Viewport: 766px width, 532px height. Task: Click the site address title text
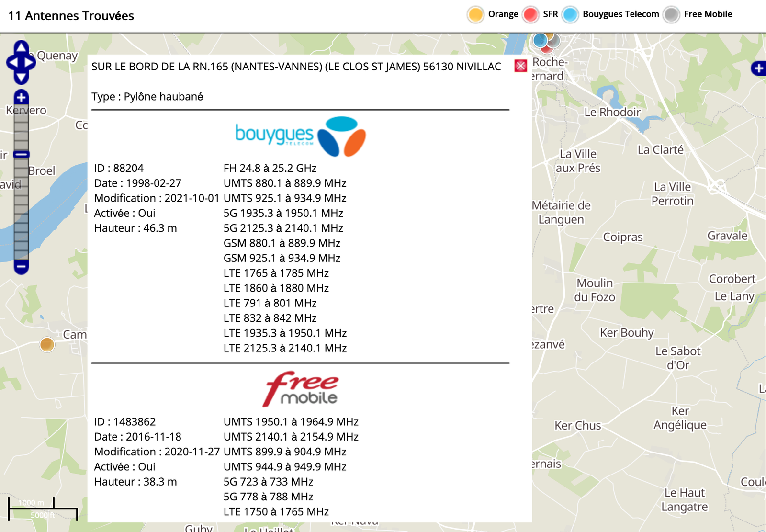tap(296, 67)
